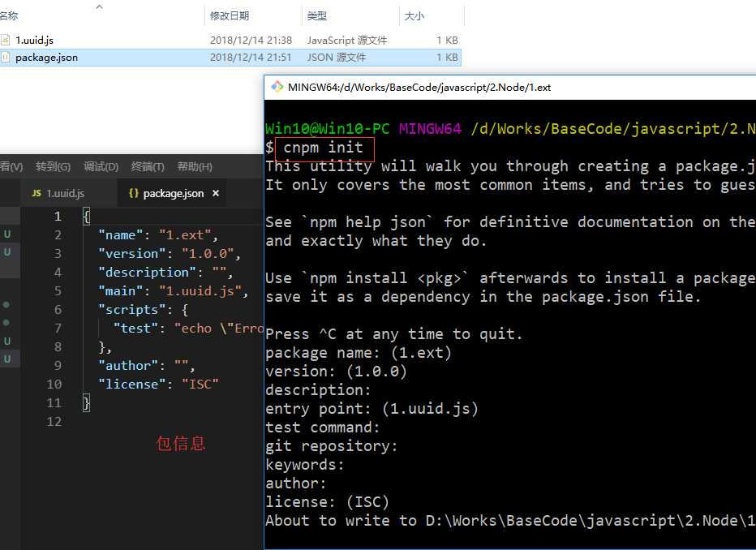This screenshot has width=756, height=550.
Task: Click the "1.uuid.js" main value in editor
Action: 200,291
